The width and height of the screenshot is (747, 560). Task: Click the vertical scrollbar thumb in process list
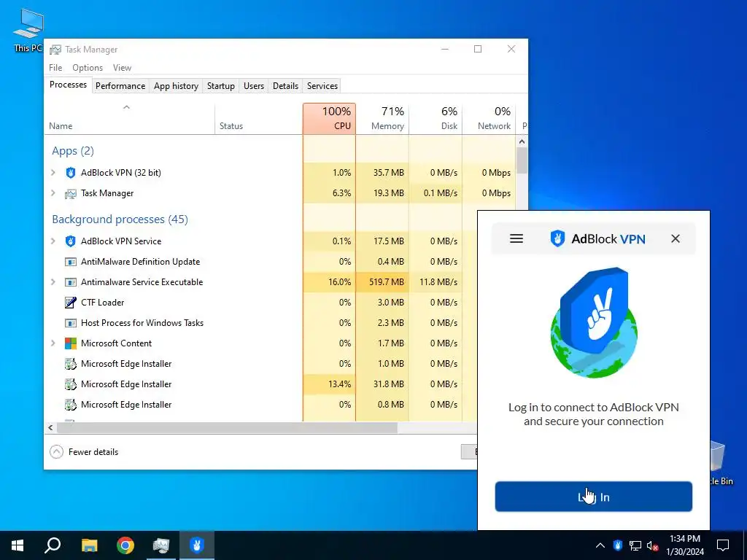point(522,160)
